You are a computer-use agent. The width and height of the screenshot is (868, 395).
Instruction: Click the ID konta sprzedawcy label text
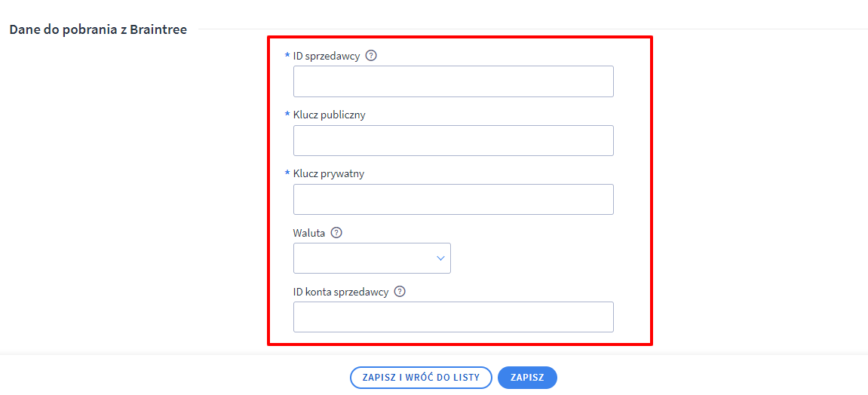pyautogui.click(x=342, y=292)
